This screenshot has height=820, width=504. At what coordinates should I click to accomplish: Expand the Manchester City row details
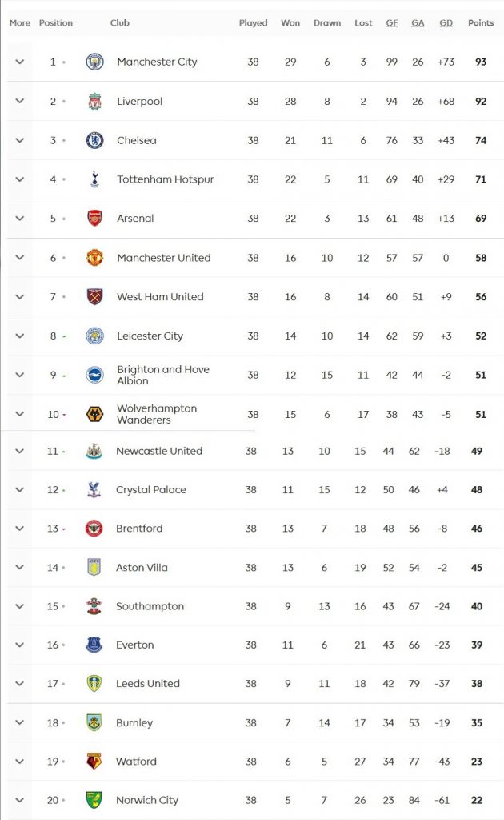20,62
